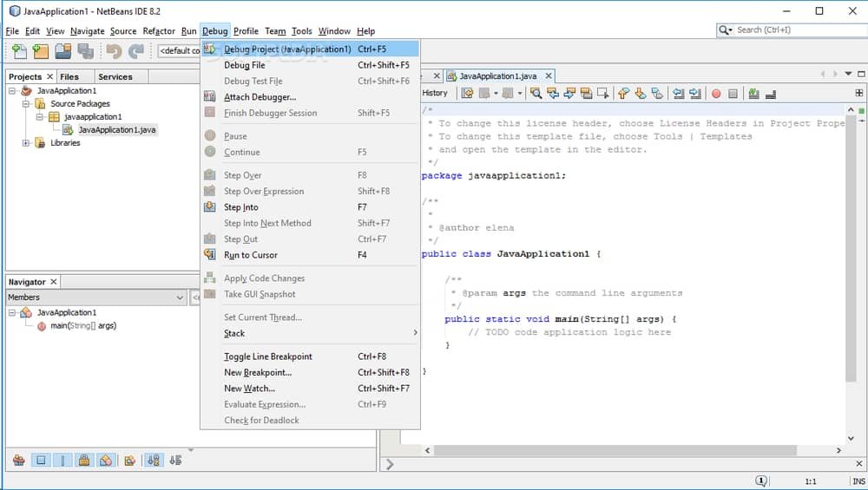The width and height of the screenshot is (868, 490).
Task: Click the New File toolbar icon
Action: (x=18, y=51)
